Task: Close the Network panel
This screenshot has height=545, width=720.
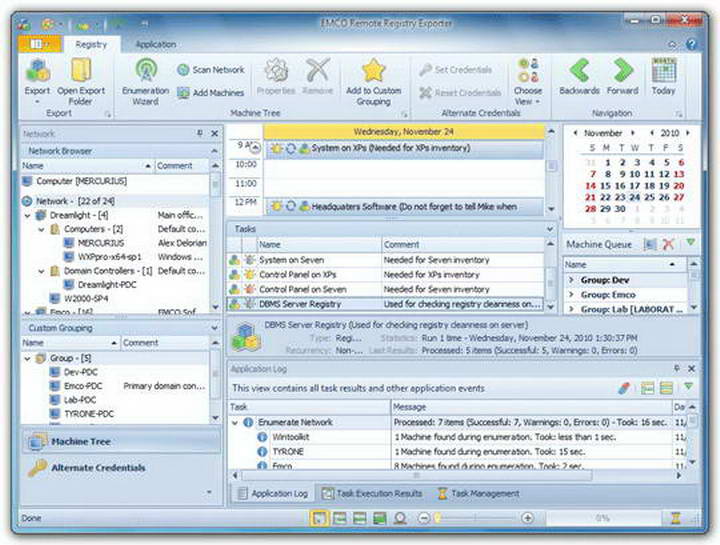Action: [214, 133]
